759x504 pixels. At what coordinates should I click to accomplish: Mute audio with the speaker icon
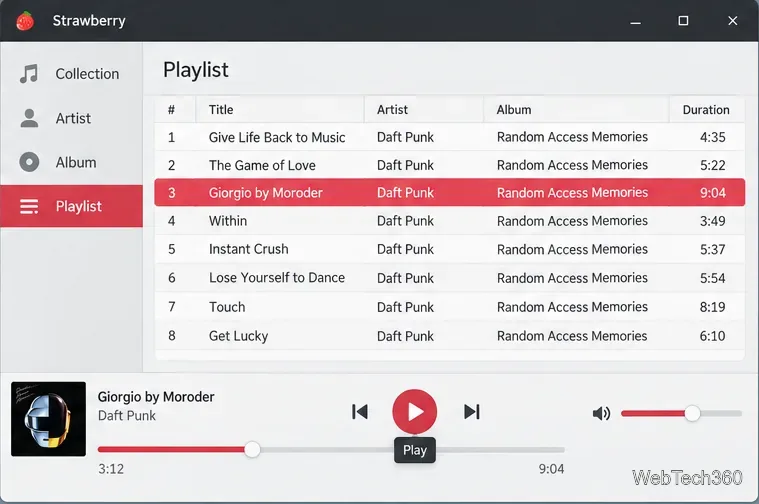click(601, 413)
